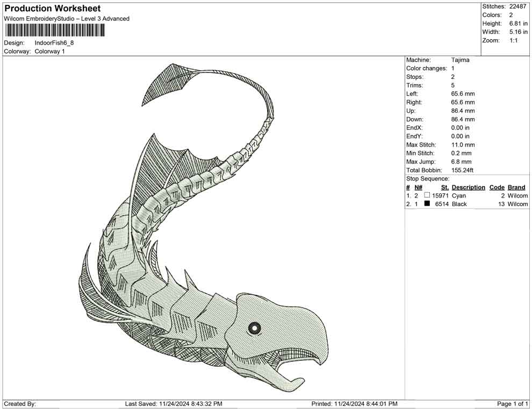The image size is (532, 409).
Task: Click the fish embroidery design's eye
Action: tap(255, 327)
